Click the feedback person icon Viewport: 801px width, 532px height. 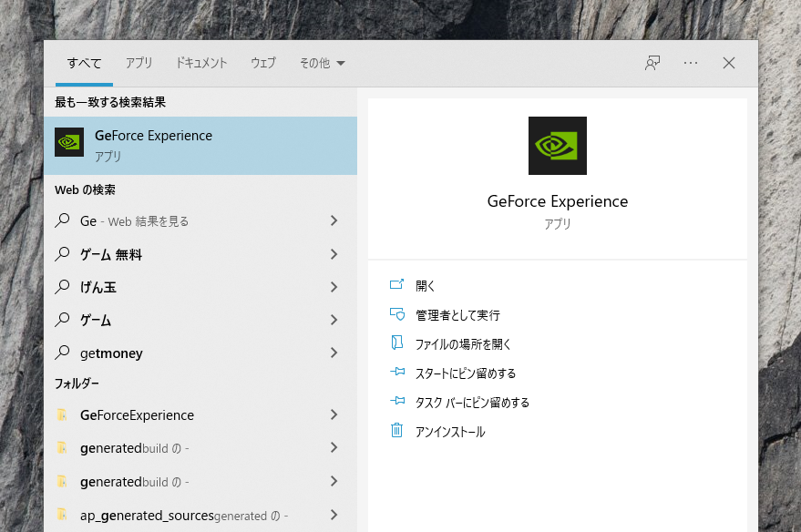click(652, 63)
